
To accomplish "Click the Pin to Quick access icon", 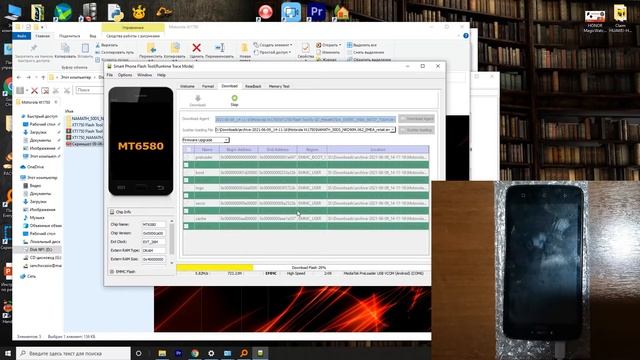I will (34, 49).
